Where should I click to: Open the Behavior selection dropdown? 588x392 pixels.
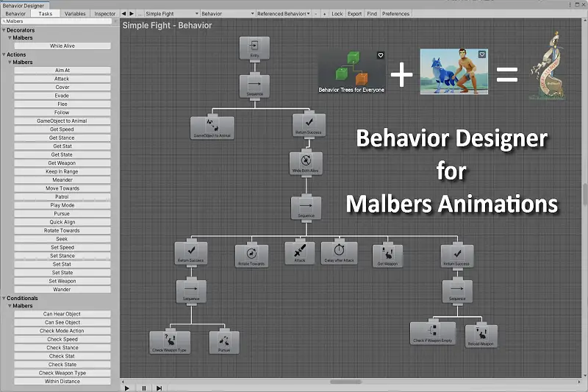pyautogui.click(x=227, y=13)
